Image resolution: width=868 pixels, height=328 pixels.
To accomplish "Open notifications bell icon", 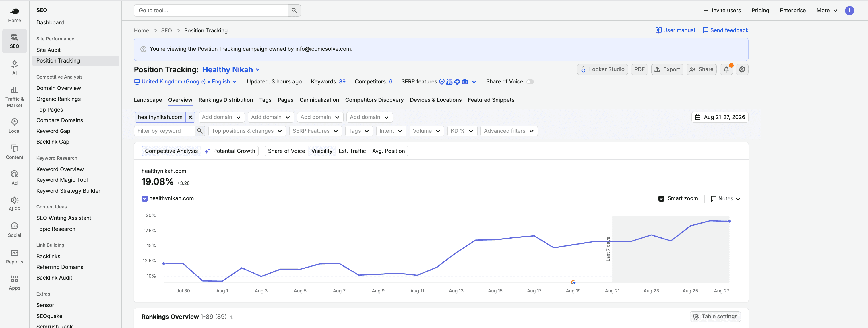I will 726,69.
